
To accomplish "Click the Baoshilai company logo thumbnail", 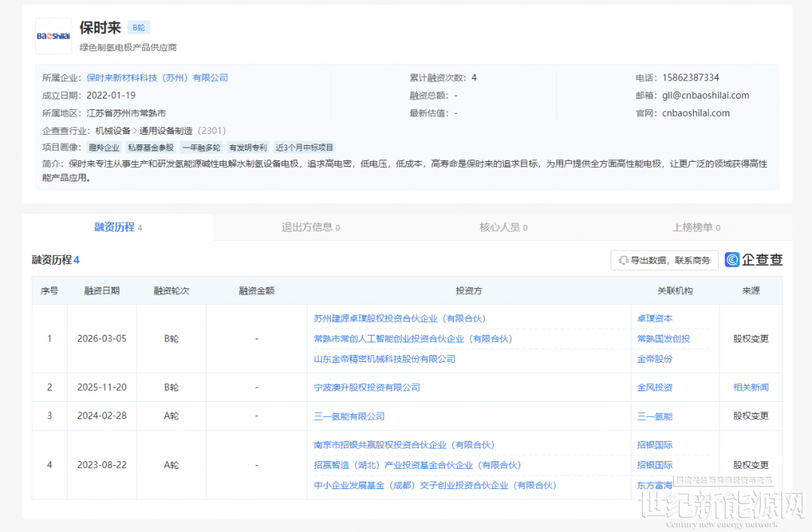I will tap(53, 36).
